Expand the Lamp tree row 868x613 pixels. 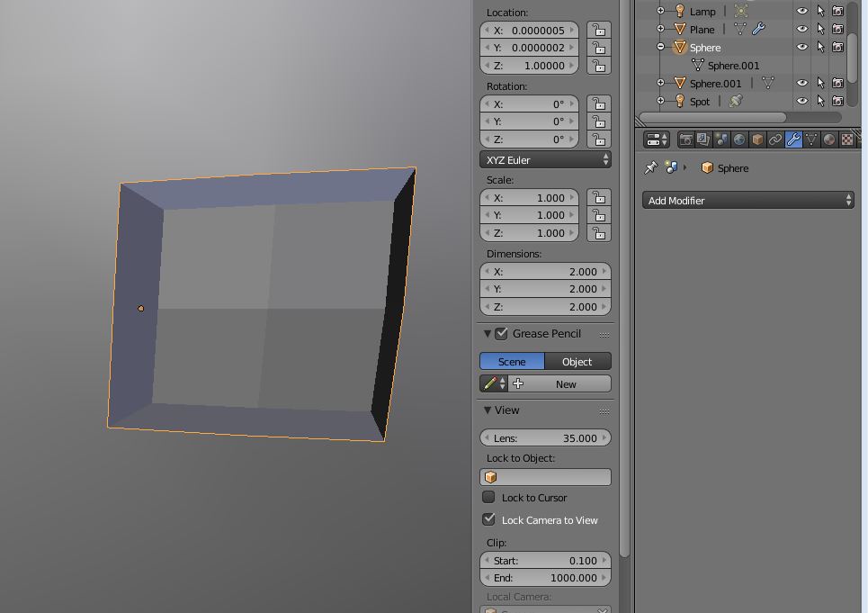tap(660, 11)
